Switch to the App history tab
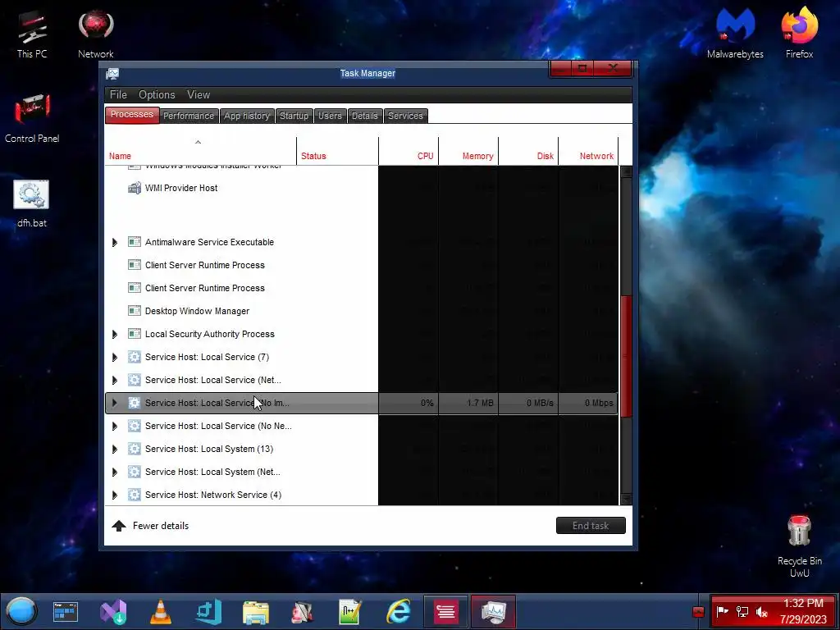This screenshot has width=840, height=630. (247, 116)
